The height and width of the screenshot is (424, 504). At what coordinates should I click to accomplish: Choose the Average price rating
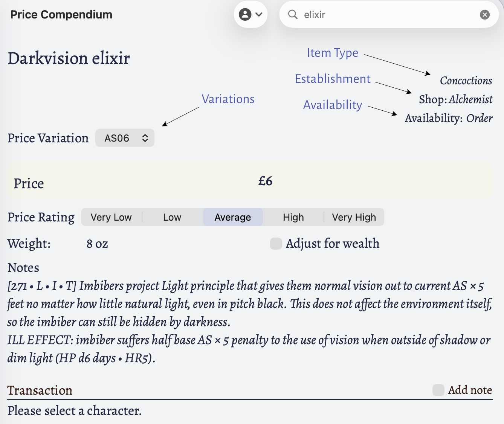click(x=233, y=217)
